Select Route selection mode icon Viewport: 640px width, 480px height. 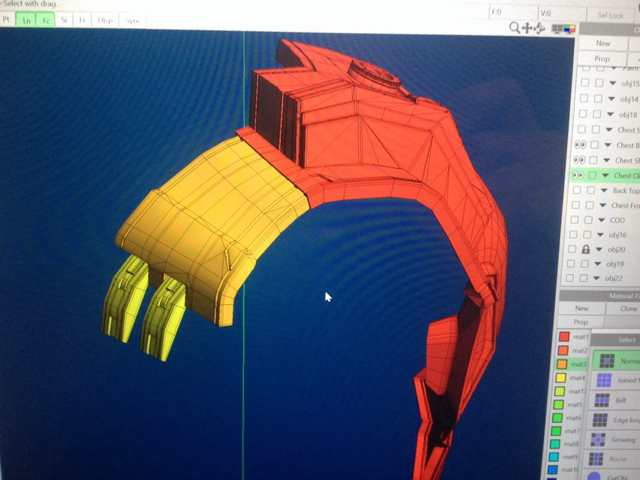coord(596,459)
